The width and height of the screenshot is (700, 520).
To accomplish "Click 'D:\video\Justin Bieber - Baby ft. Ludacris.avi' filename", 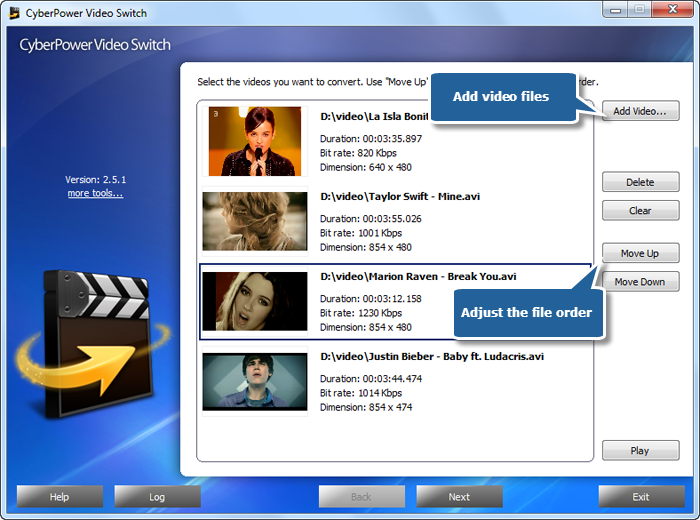I will (432, 357).
